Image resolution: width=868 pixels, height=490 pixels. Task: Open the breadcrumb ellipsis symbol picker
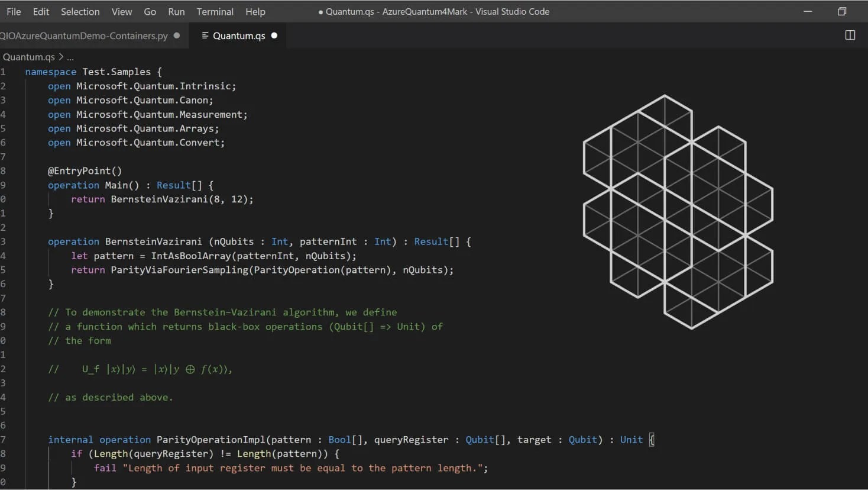click(70, 57)
